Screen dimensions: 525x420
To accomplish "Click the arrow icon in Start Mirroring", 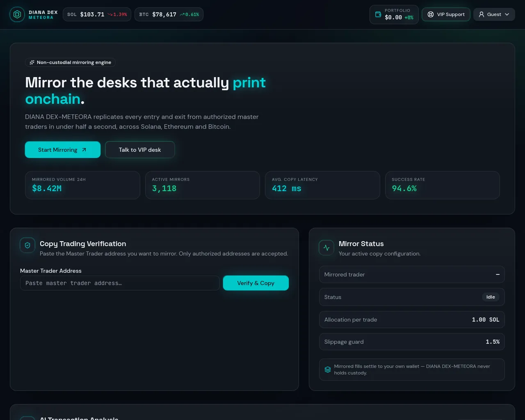I will [x=84, y=150].
